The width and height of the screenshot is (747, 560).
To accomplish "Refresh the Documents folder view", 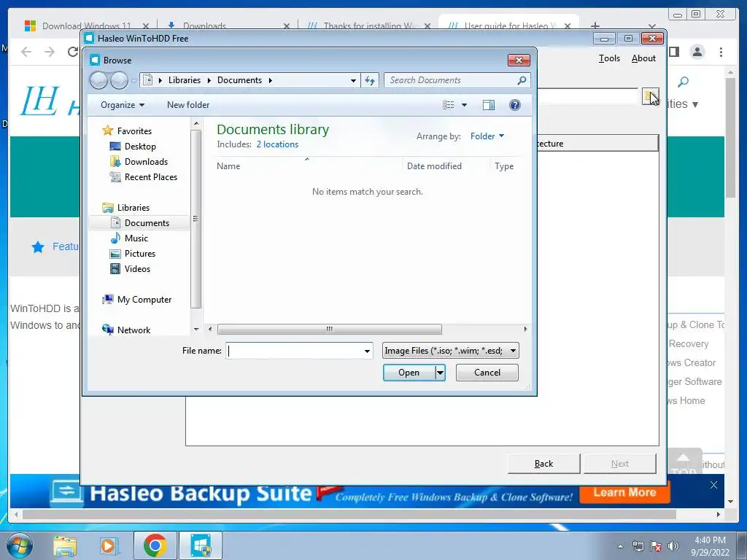I will [370, 80].
